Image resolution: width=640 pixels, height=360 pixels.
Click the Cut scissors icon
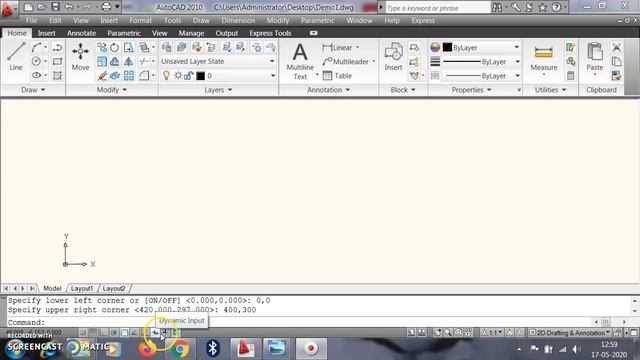tap(616, 47)
